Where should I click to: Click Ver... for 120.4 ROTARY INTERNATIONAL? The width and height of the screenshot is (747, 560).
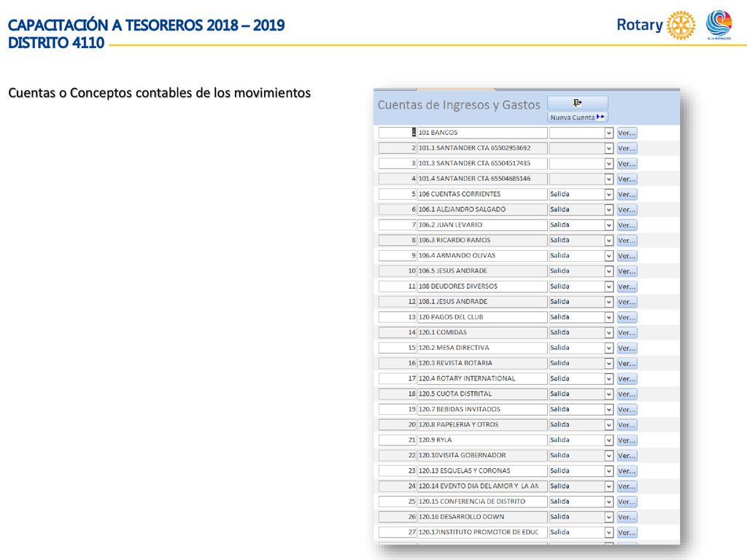(627, 378)
